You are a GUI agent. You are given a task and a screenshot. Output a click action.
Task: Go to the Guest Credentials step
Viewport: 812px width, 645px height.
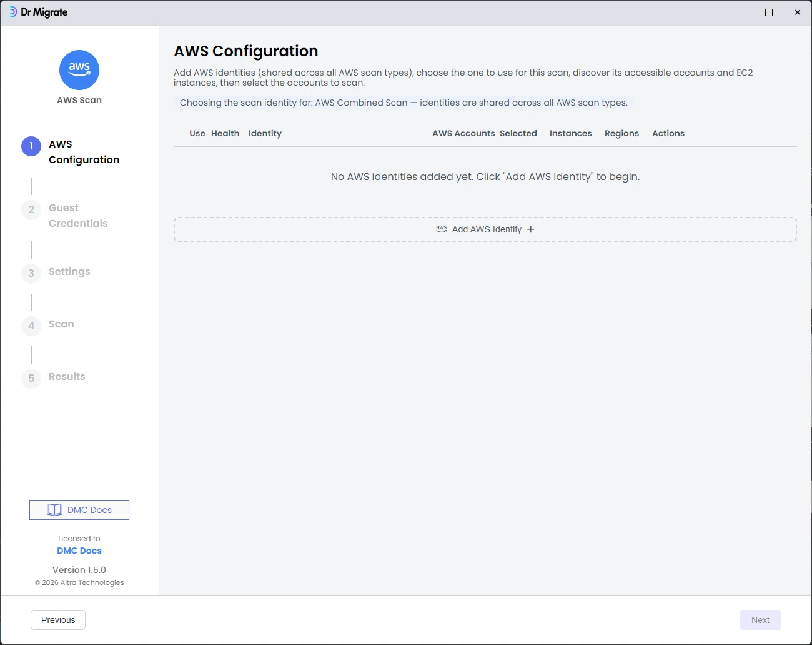coord(78,216)
